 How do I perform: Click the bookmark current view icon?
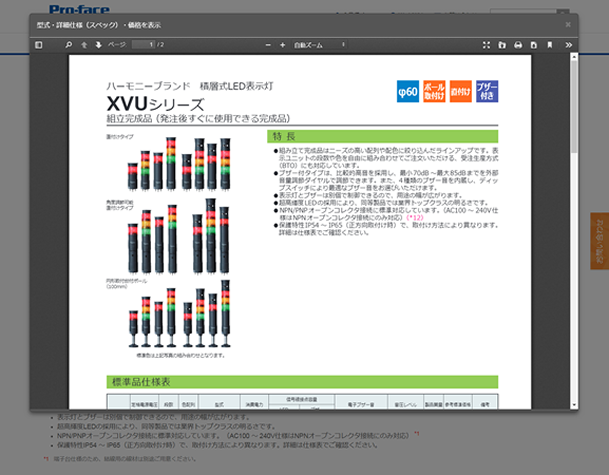(549, 45)
